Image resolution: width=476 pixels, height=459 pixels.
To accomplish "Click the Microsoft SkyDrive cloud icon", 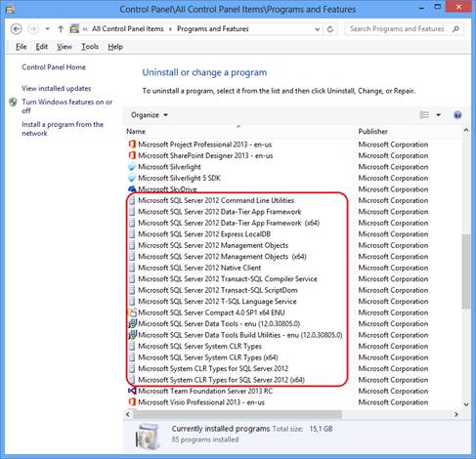I will (132, 188).
